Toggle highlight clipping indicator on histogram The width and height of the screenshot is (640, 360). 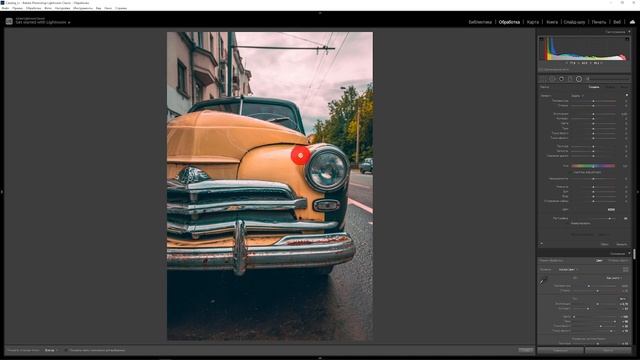pos(627,39)
